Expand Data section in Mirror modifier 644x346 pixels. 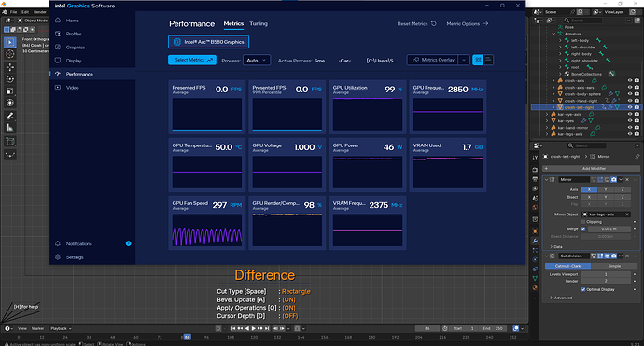click(x=556, y=246)
